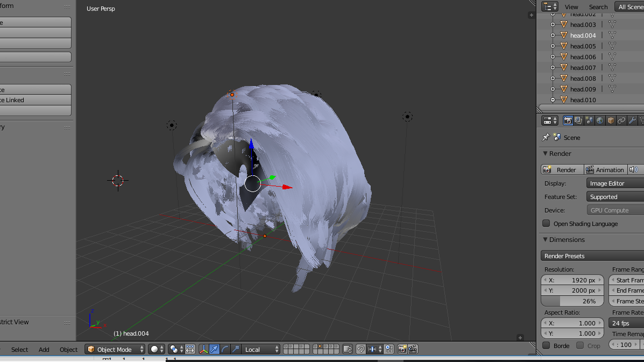The width and height of the screenshot is (644, 362).
Task: Pin the Scene properties context
Action: [x=546, y=138]
